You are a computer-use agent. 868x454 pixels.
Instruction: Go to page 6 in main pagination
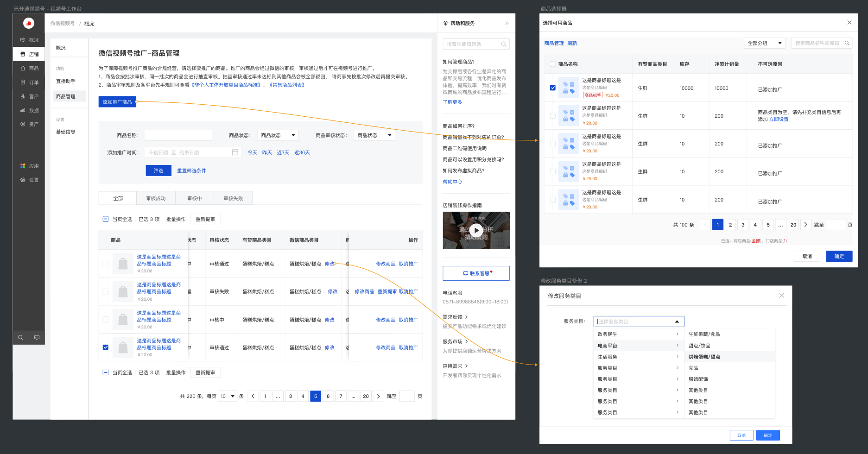[x=328, y=396]
